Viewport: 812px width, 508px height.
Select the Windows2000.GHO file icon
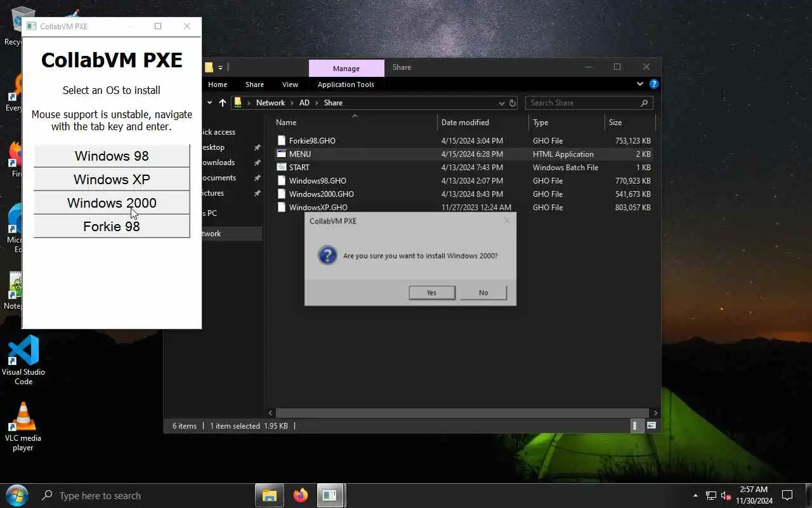pos(282,194)
